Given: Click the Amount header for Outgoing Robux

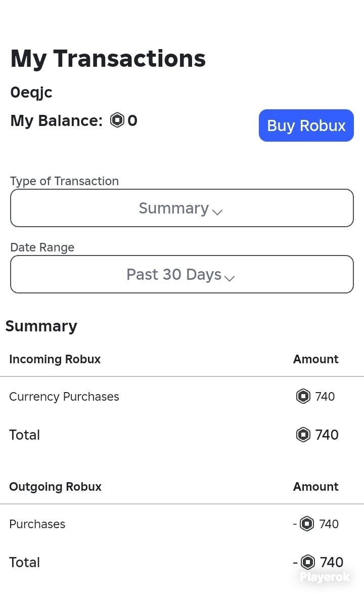Looking at the screenshot, I should [315, 487].
